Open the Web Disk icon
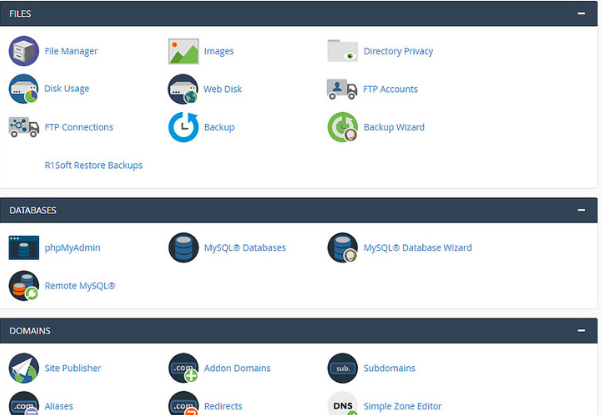The width and height of the screenshot is (602, 415). click(x=183, y=89)
